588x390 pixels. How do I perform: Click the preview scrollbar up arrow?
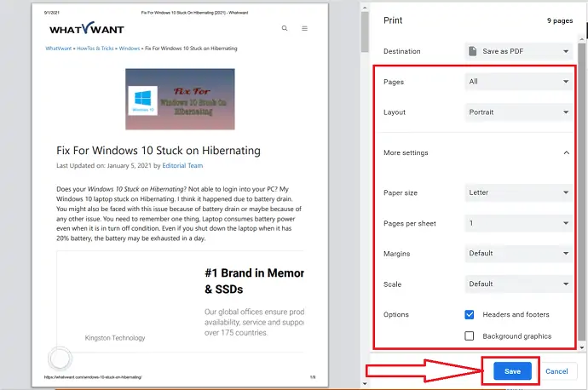click(x=365, y=7)
